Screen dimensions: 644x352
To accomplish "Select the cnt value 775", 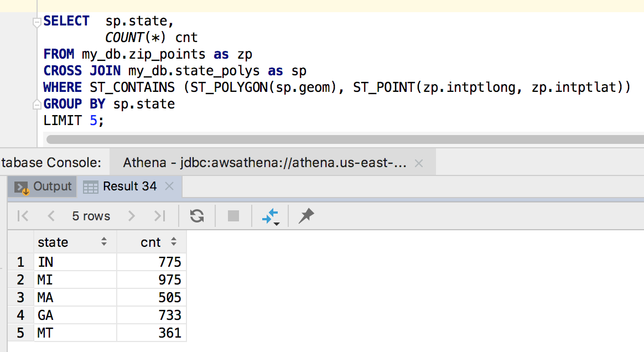I will [x=152, y=262].
